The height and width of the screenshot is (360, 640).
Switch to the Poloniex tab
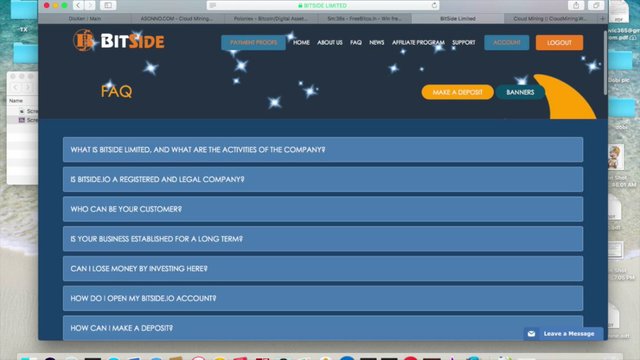tap(271, 18)
